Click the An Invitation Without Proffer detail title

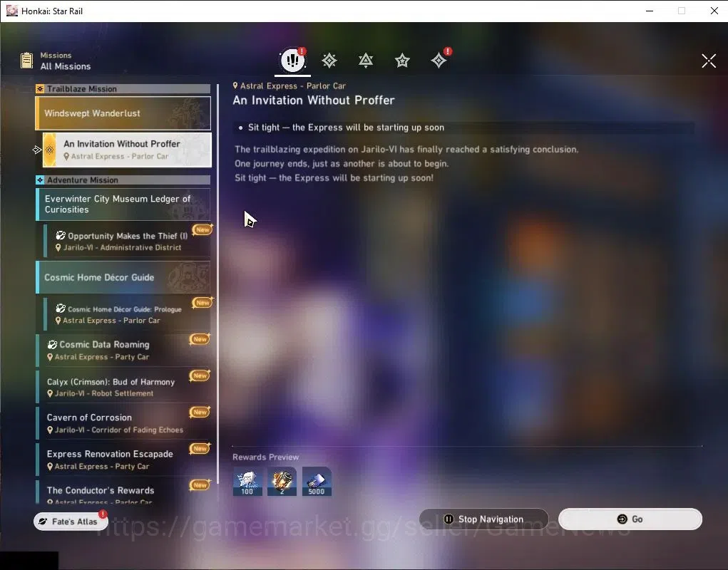(x=314, y=100)
